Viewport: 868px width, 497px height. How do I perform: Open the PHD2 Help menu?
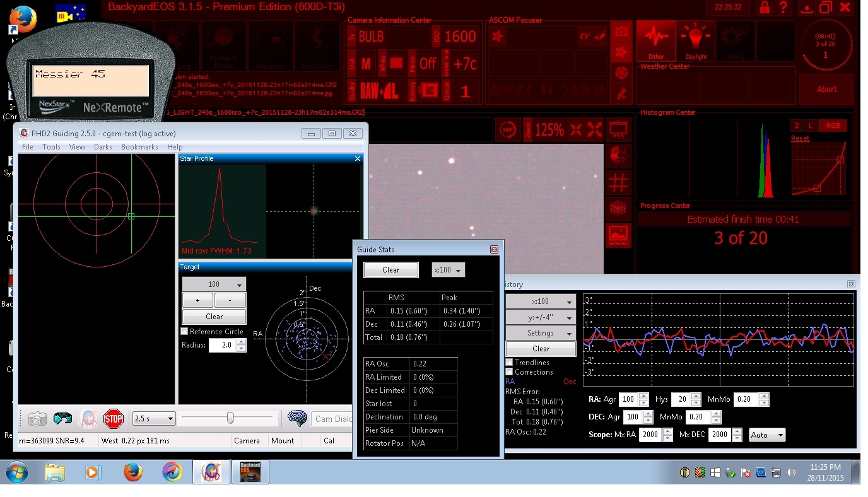175,147
